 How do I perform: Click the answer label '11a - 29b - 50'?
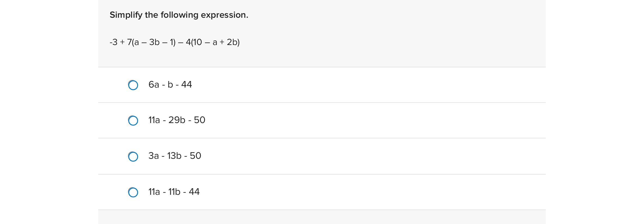177,120
